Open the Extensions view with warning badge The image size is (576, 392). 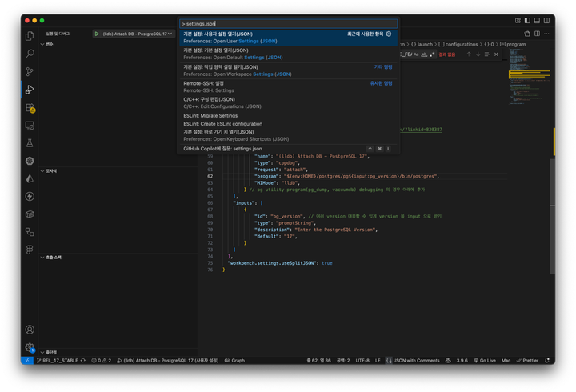pyautogui.click(x=30, y=108)
